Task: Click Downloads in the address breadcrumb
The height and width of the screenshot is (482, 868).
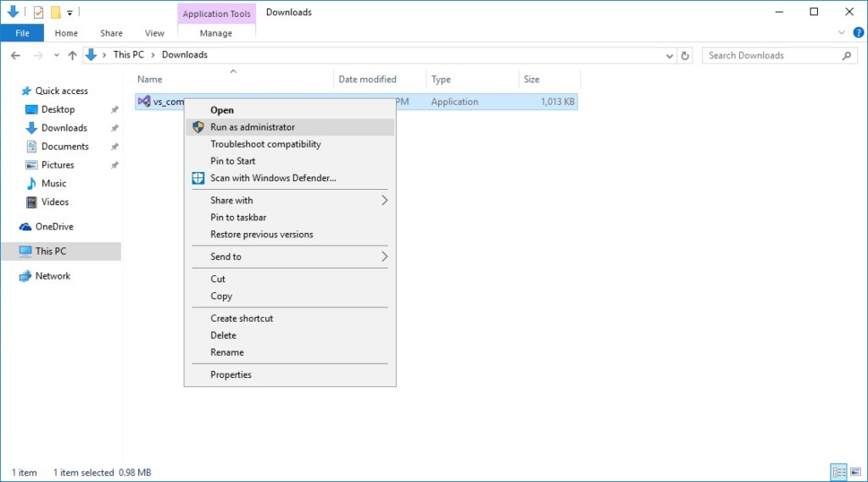Action: 184,55
